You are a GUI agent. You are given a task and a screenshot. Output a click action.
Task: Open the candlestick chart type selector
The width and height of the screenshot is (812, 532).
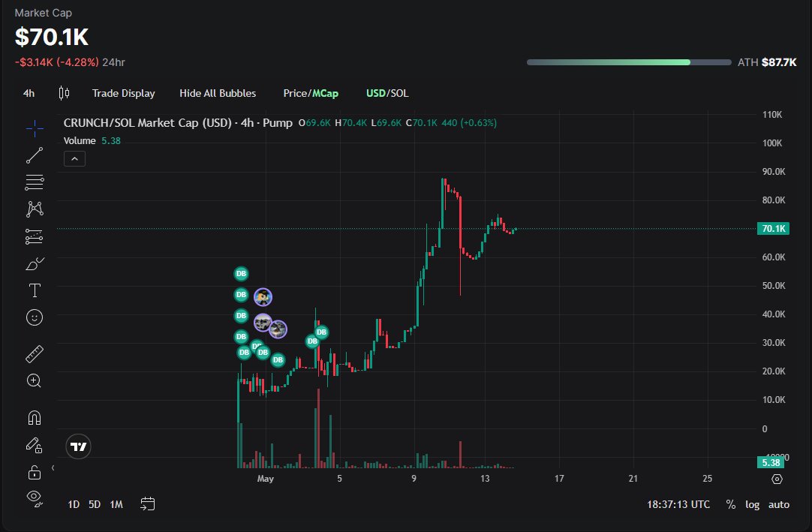[64, 93]
